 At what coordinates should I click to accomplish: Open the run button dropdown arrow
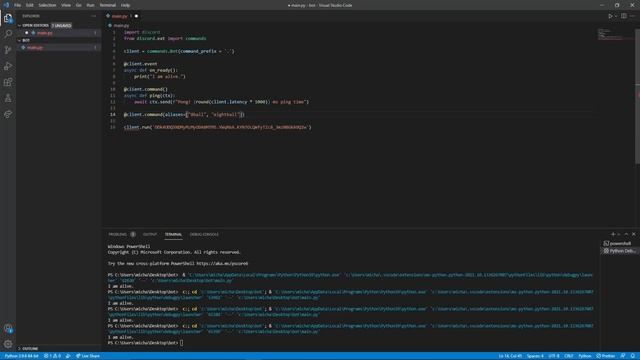(x=616, y=16)
